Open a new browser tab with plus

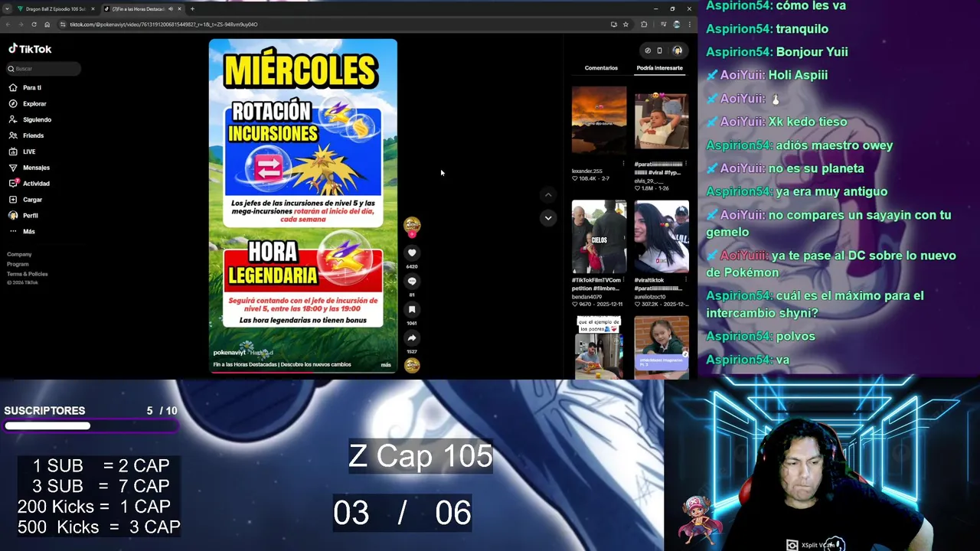coord(192,9)
